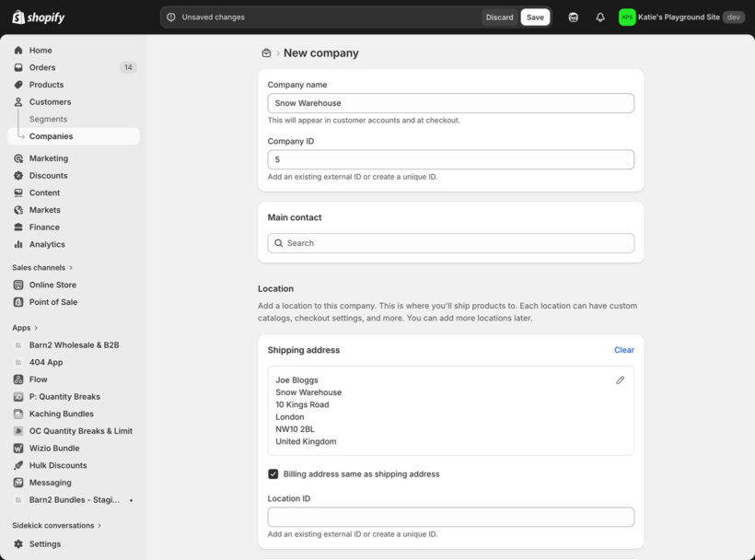
Task: Select Companies in the sidebar
Action: click(74, 136)
